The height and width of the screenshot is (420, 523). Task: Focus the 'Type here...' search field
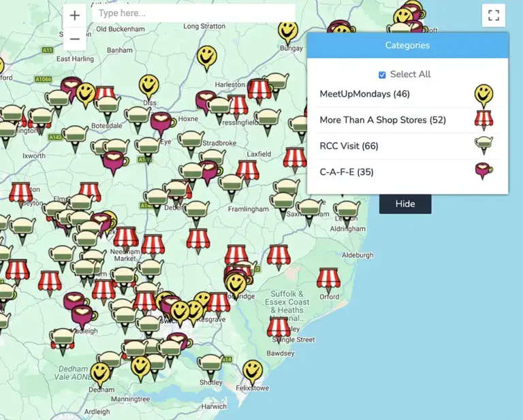pyautogui.click(x=194, y=13)
